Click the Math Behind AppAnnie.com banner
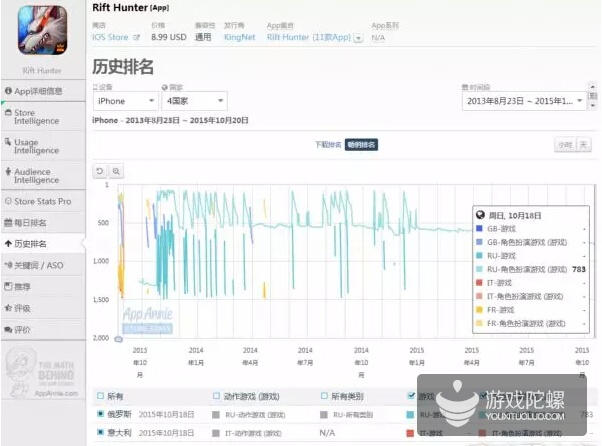 (43, 371)
